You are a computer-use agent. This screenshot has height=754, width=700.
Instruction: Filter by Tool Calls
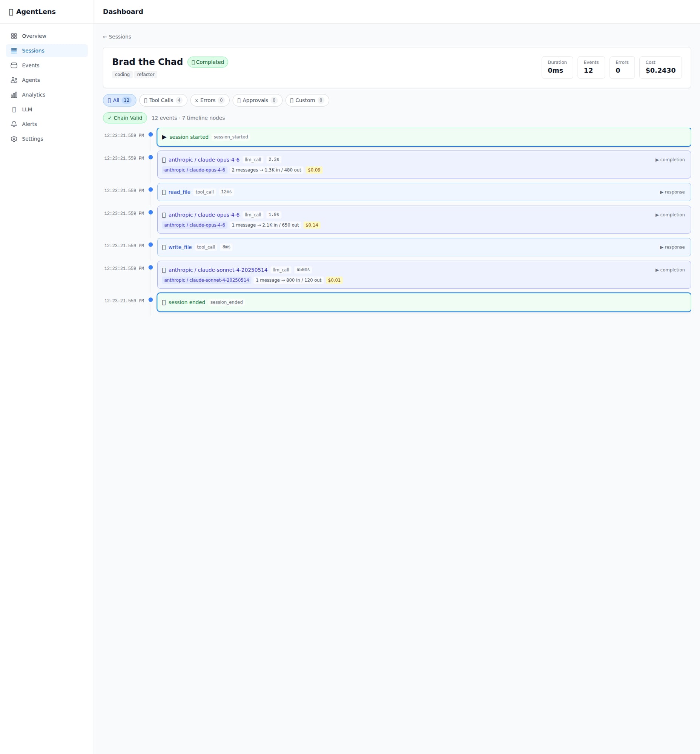click(163, 100)
